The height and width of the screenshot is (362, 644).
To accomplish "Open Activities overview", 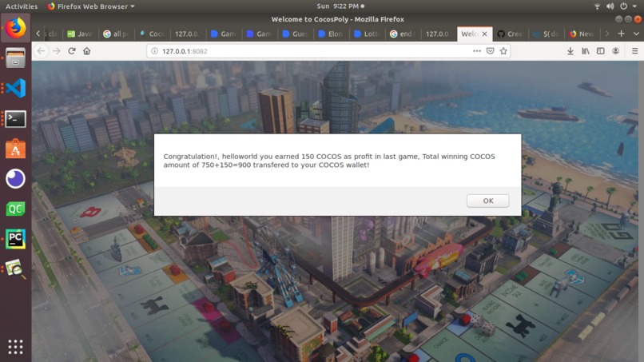I will (22, 6).
